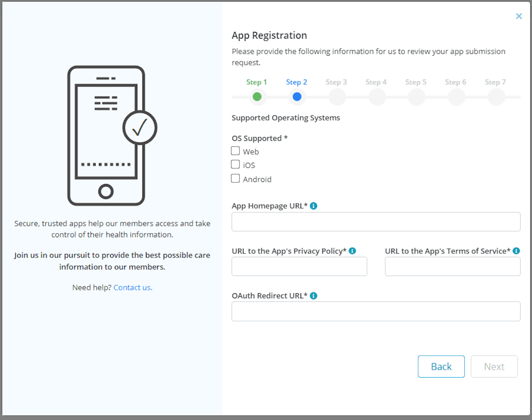This screenshot has width=532, height=420.
Task: Select the Step 3 label
Action: [337, 82]
